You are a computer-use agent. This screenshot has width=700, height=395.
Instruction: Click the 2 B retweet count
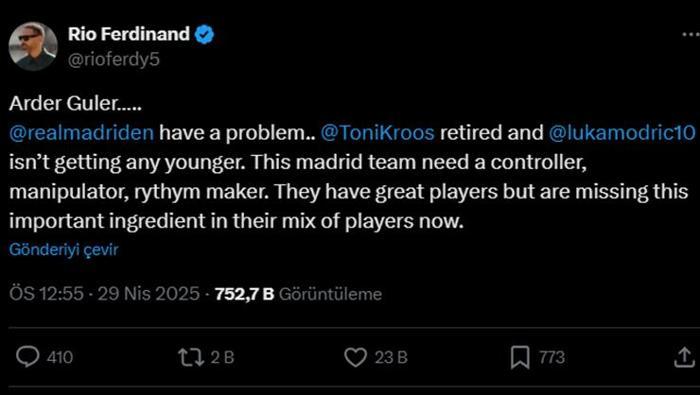[222, 358]
